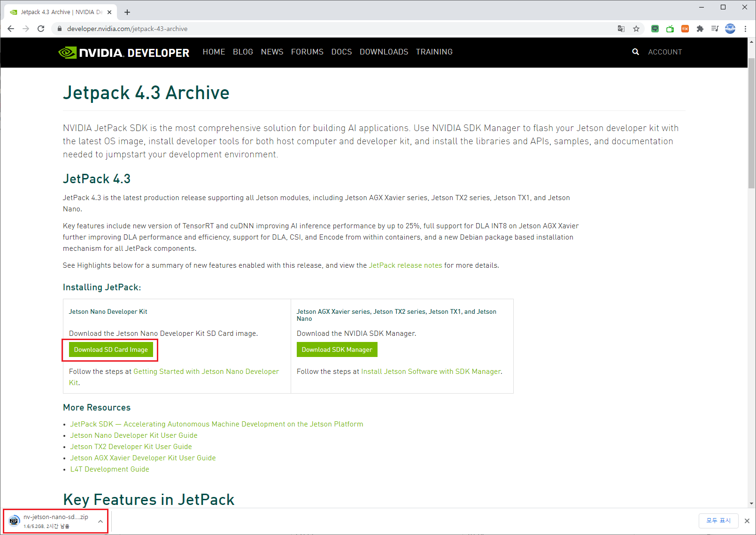The image size is (756, 535).
Task: Open the Chrome profile avatar
Action: pos(730,29)
